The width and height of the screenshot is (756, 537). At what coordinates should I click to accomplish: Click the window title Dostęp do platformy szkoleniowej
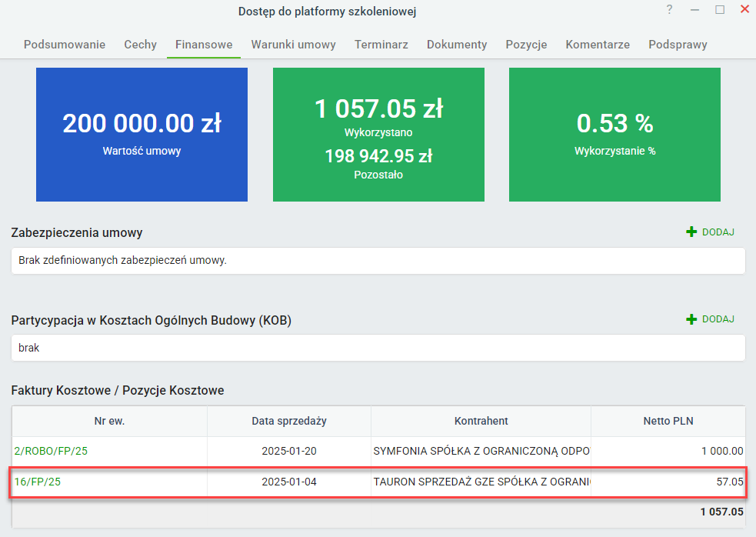[328, 12]
